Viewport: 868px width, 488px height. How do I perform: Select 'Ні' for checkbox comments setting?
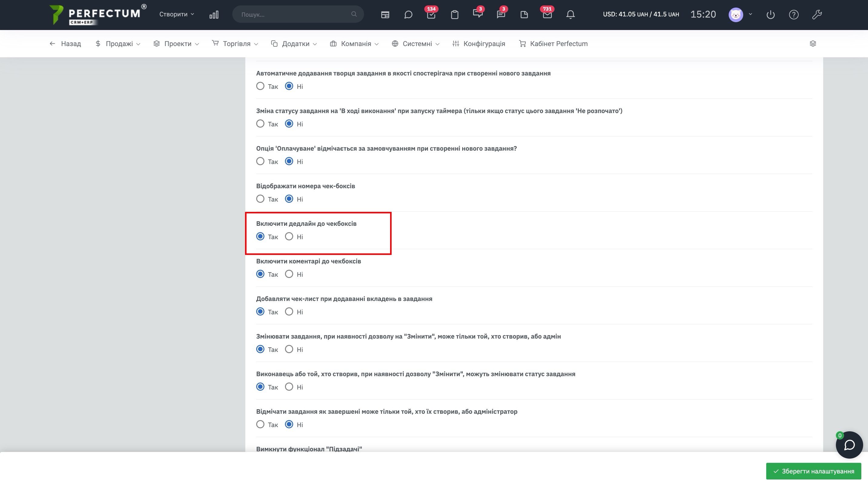[x=289, y=274]
